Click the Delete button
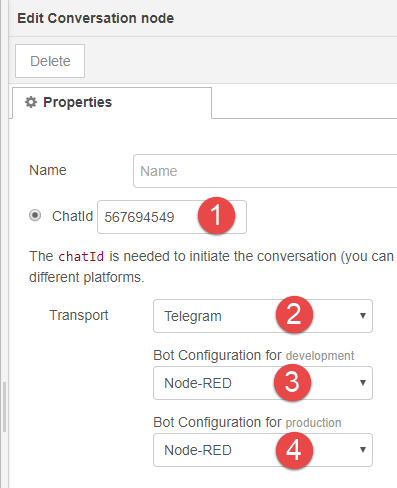 coord(50,61)
